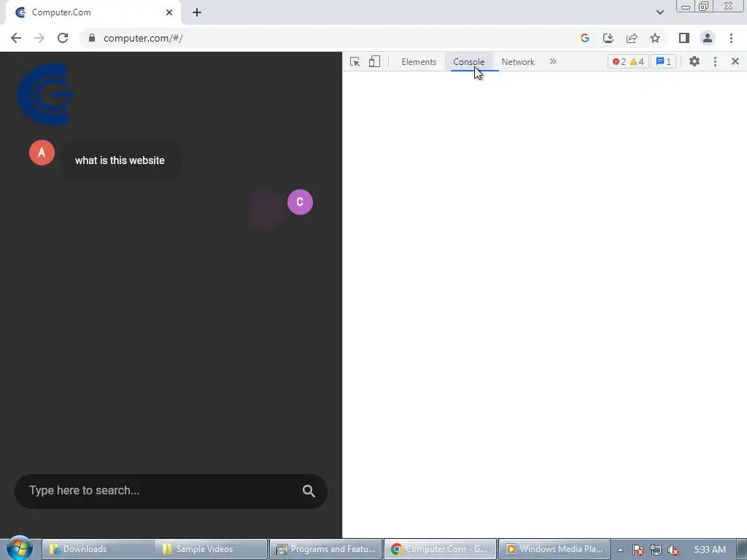
Task: Click the issues counter badge
Action: [664, 61]
